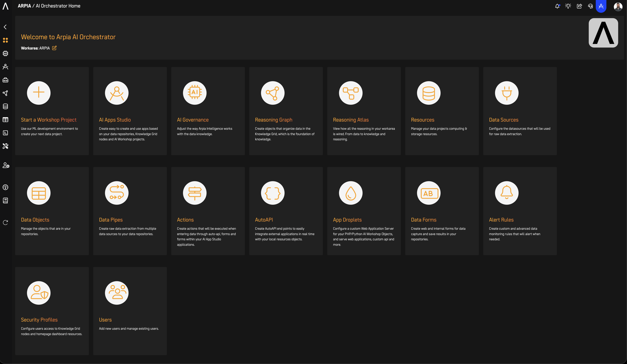Click the AutoAPI curly braces icon
627x364 pixels.
click(x=272, y=193)
